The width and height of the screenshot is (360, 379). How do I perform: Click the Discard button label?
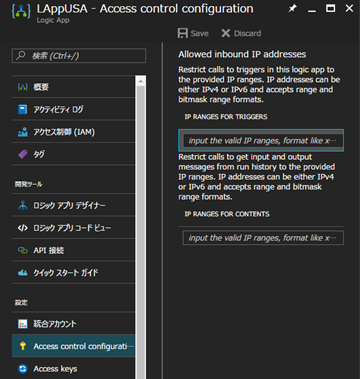click(247, 33)
